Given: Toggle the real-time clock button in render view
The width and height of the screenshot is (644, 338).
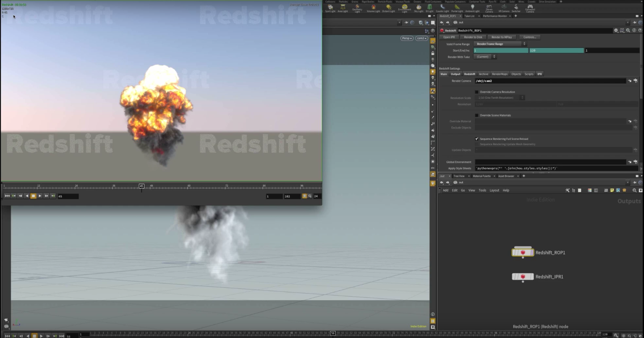Looking at the screenshot, I should point(304,196).
